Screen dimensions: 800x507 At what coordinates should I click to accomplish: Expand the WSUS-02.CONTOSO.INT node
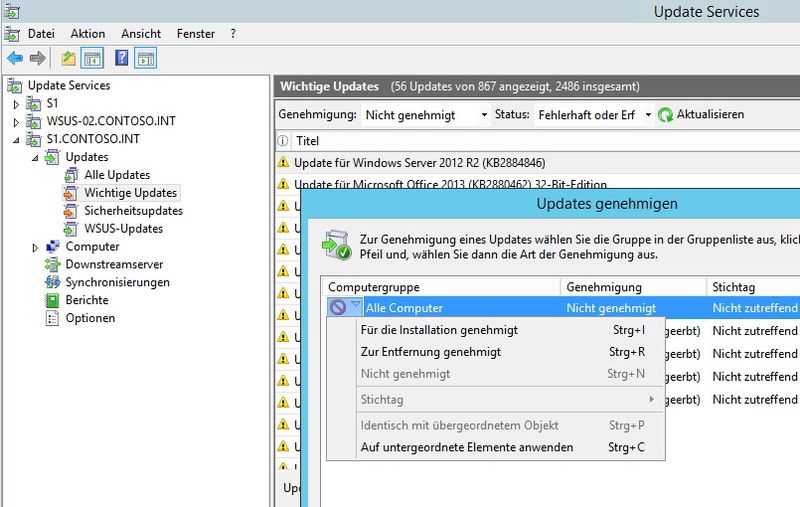point(16,122)
